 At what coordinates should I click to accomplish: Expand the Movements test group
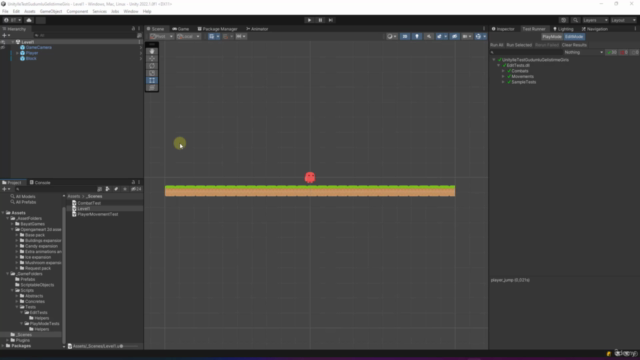503,76
